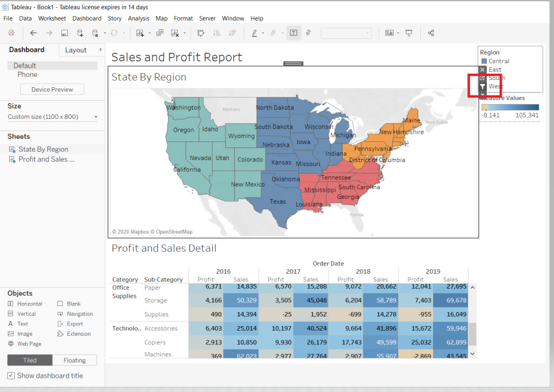Add a new data source
Screen dimensions: 554x392
80,33
